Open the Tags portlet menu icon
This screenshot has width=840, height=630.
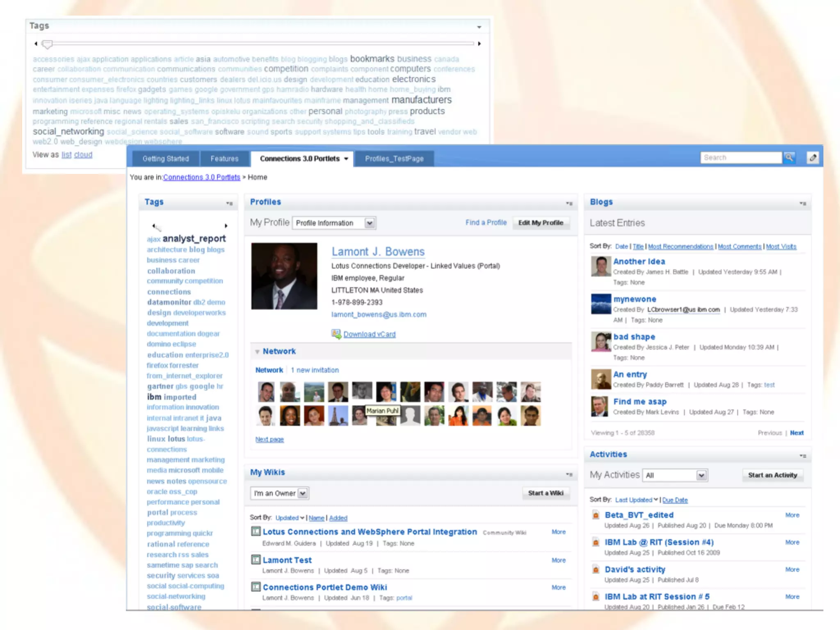click(x=229, y=203)
